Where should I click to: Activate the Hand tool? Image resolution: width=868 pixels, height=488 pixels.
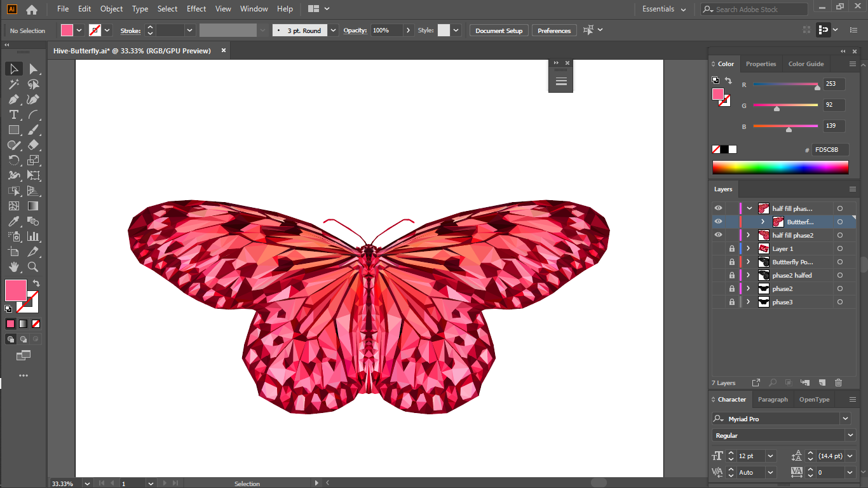tap(13, 267)
